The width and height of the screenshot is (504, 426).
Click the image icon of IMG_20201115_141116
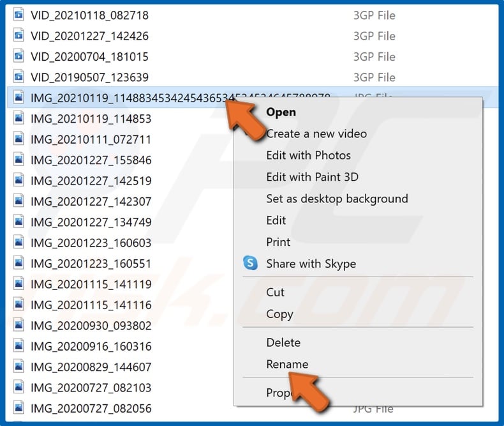pyautogui.click(x=19, y=305)
